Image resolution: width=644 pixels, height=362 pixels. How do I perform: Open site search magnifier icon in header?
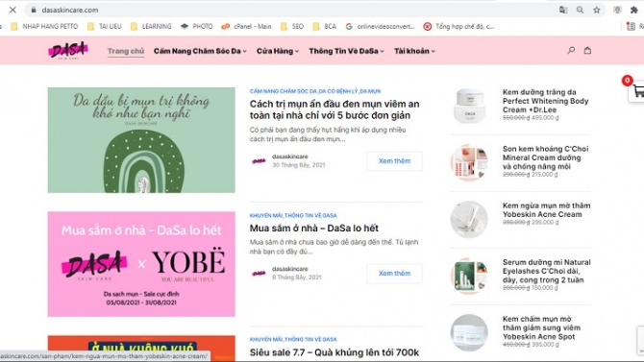tap(571, 51)
